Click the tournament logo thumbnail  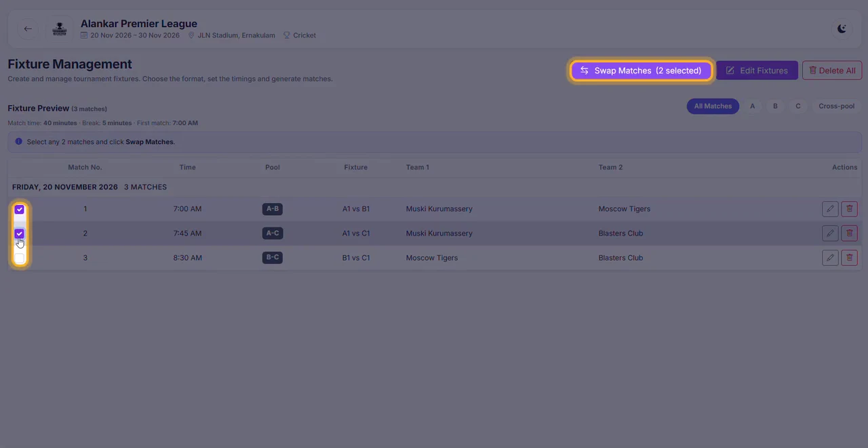pos(60,29)
